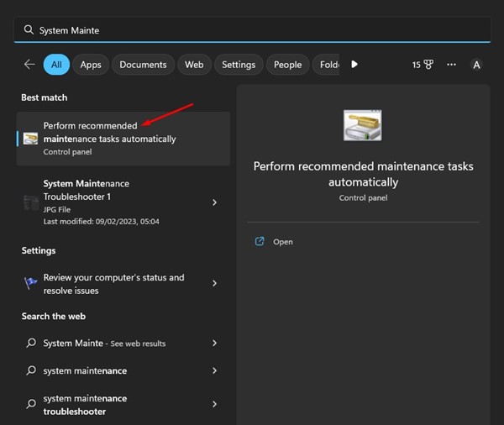The height and width of the screenshot is (425, 504).
Task: Open "Review your computer's status and resolve issues"
Action: [x=123, y=284]
